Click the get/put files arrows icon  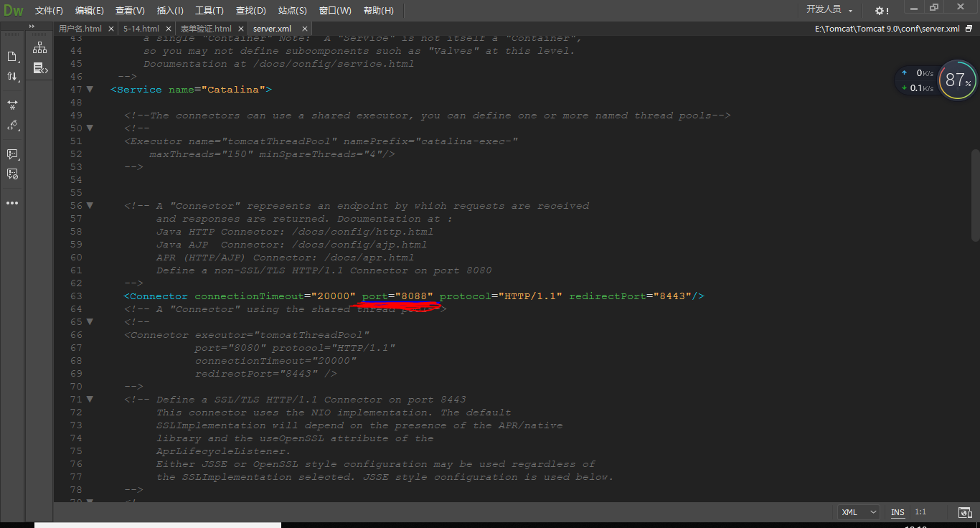[12, 76]
